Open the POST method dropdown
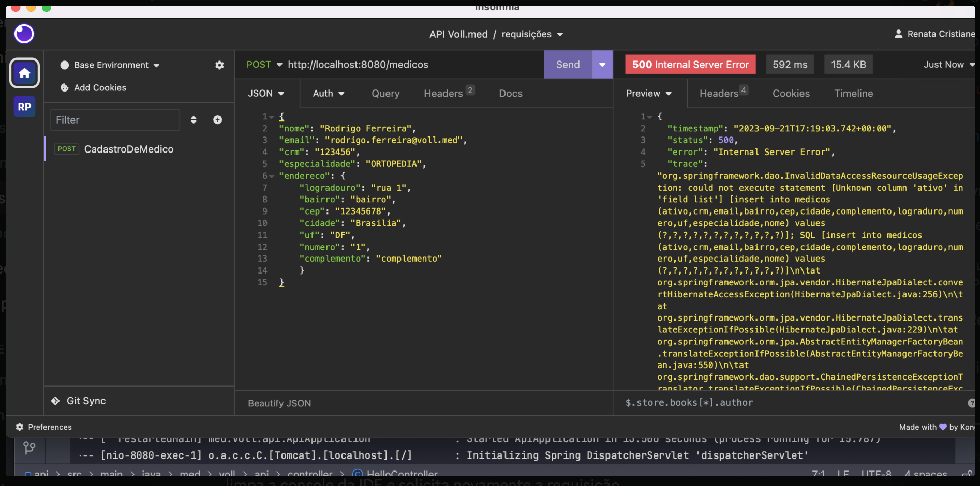This screenshot has height=486, width=980. (264, 65)
